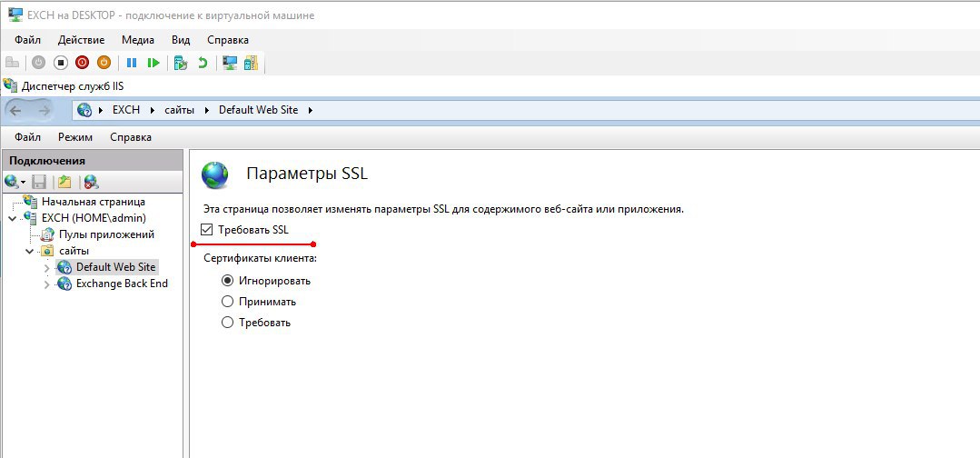980x458 pixels.
Task: Select the Игнорировать radio button
Action: click(227, 281)
